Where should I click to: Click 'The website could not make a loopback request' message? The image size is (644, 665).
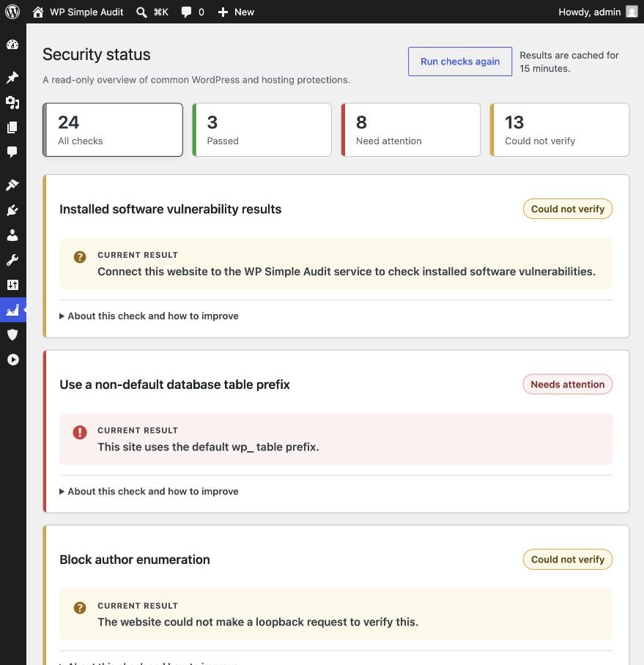click(x=258, y=623)
